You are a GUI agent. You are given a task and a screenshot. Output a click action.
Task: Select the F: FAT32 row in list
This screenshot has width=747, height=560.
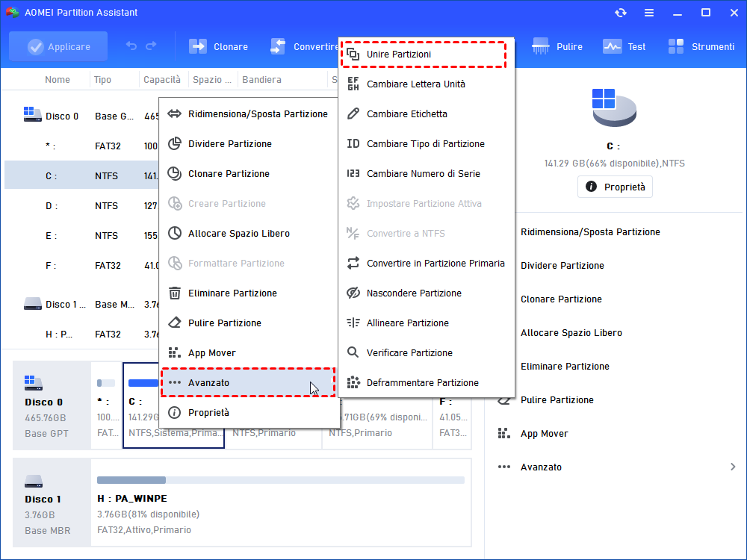click(81, 266)
